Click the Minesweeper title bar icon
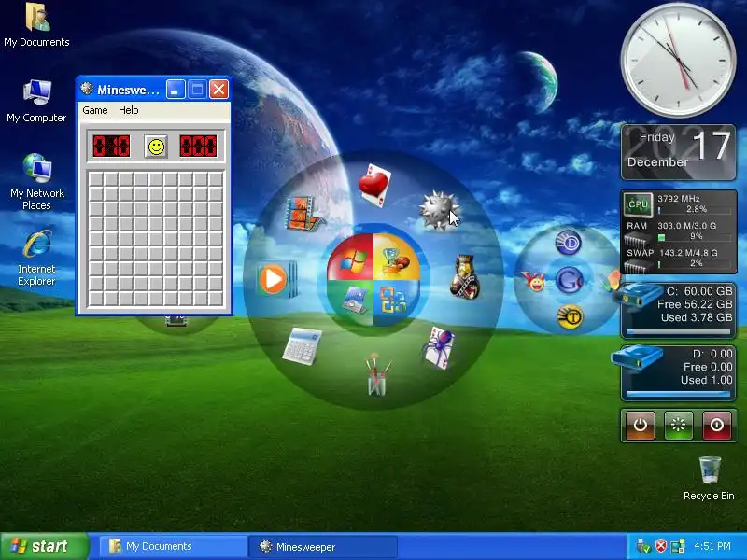The width and height of the screenshot is (747, 560). (87, 89)
